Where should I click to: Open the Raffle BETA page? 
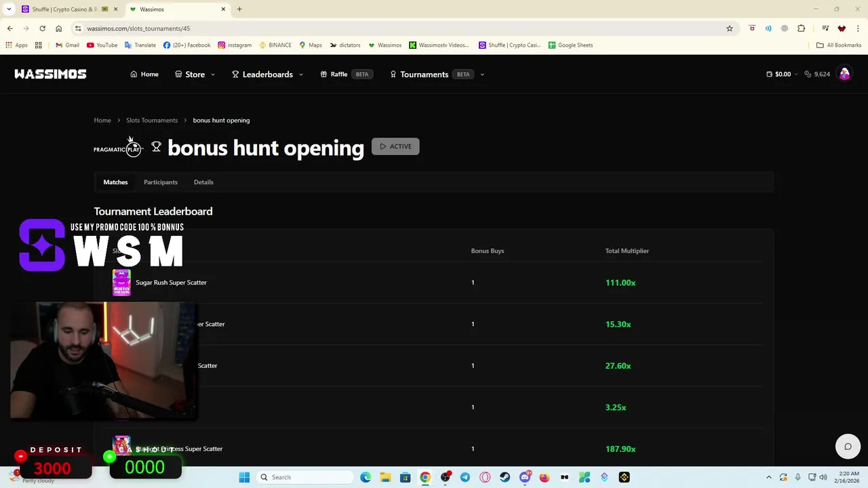[346, 74]
